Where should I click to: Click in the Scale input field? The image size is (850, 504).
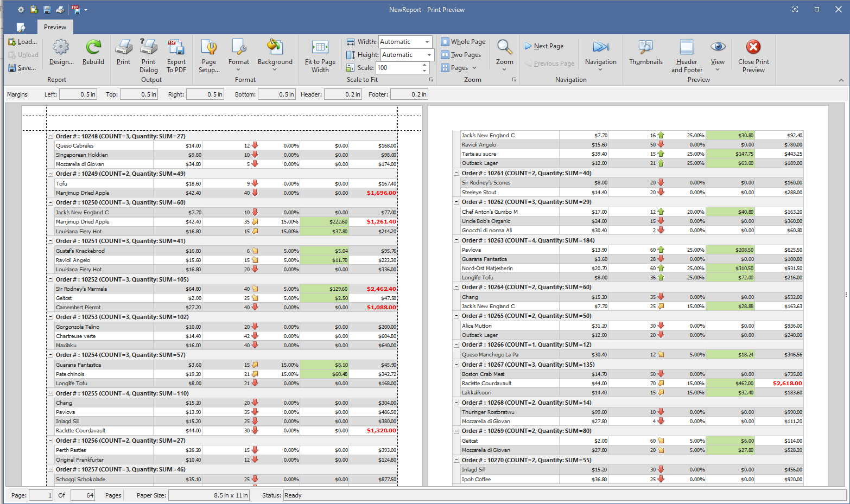(398, 68)
